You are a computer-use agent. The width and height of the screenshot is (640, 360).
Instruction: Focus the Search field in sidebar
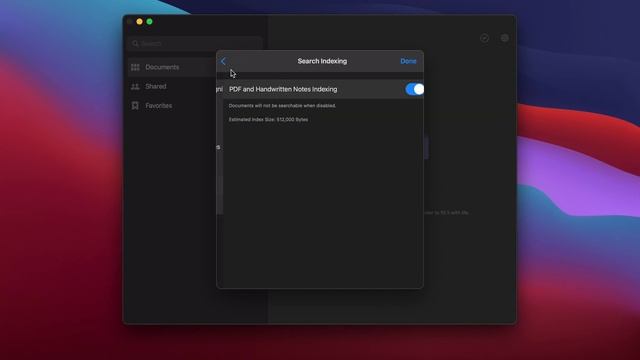coord(195,44)
